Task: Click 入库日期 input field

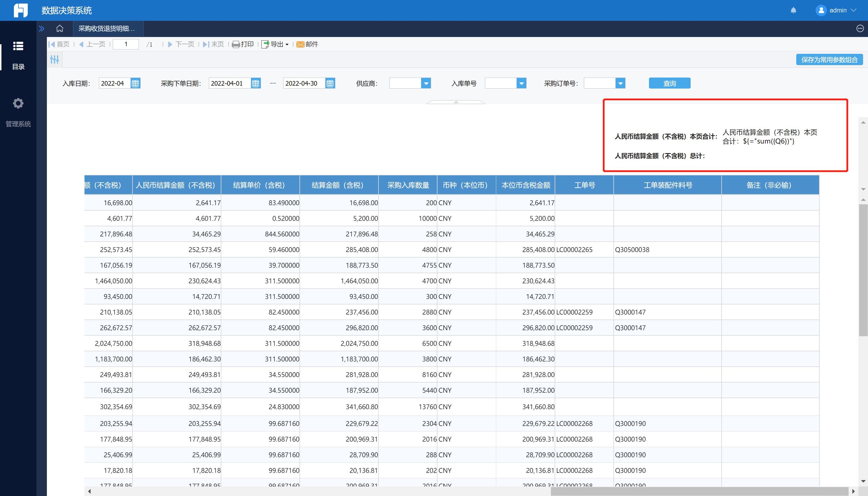Action: [114, 83]
